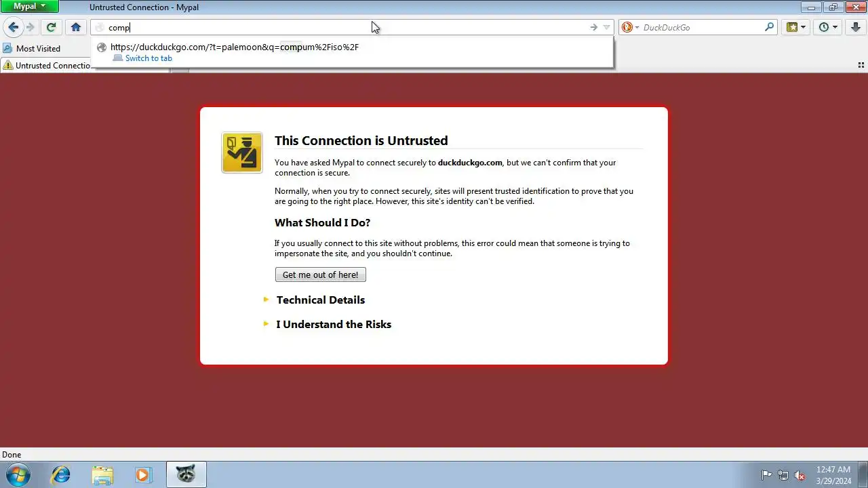Open the Downloads arrow button
The width and height of the screenshot is (868, 488).
(x=855, y=27)
